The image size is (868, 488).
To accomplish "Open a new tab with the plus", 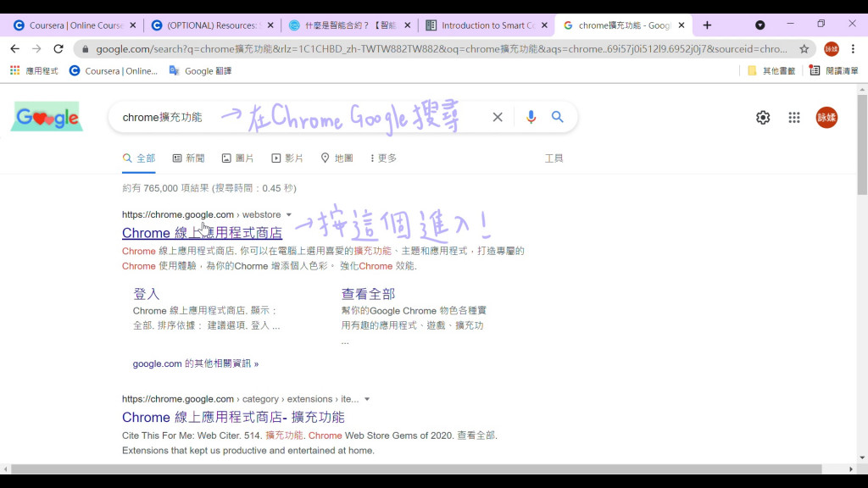I will pyautogui.click(x=707, y=25).
